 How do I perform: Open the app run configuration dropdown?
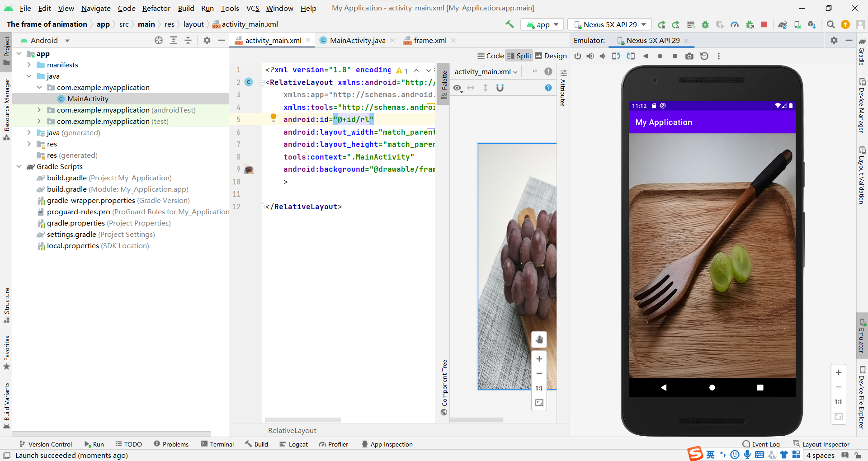[x=542, y=24]
